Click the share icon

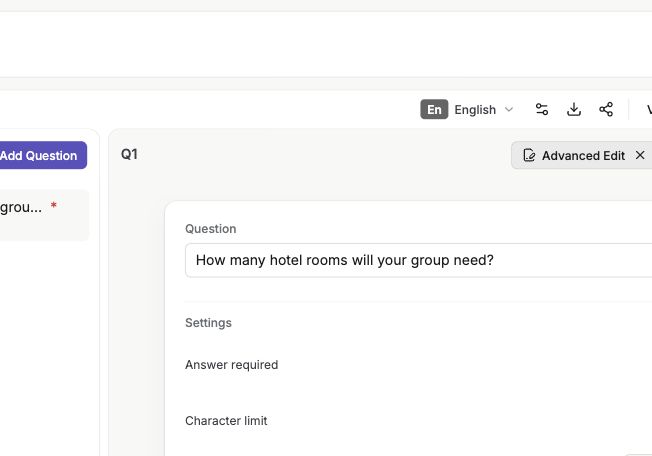(606, 109)
